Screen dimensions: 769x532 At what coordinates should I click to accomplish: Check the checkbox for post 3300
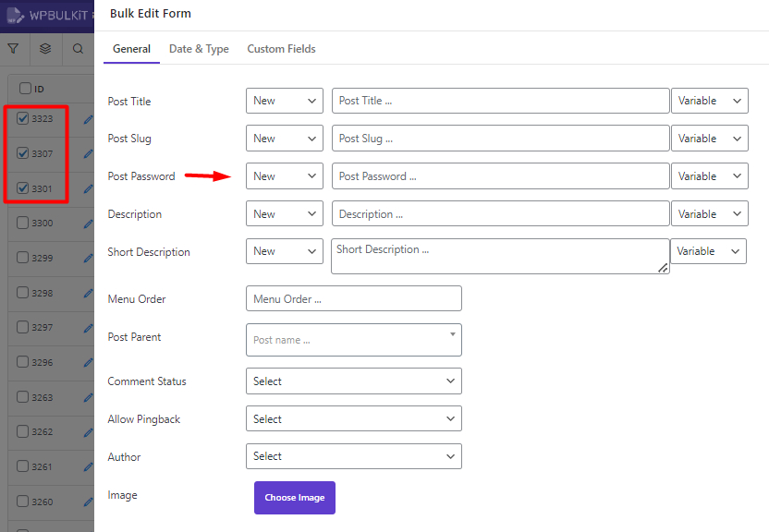point(22,224)
